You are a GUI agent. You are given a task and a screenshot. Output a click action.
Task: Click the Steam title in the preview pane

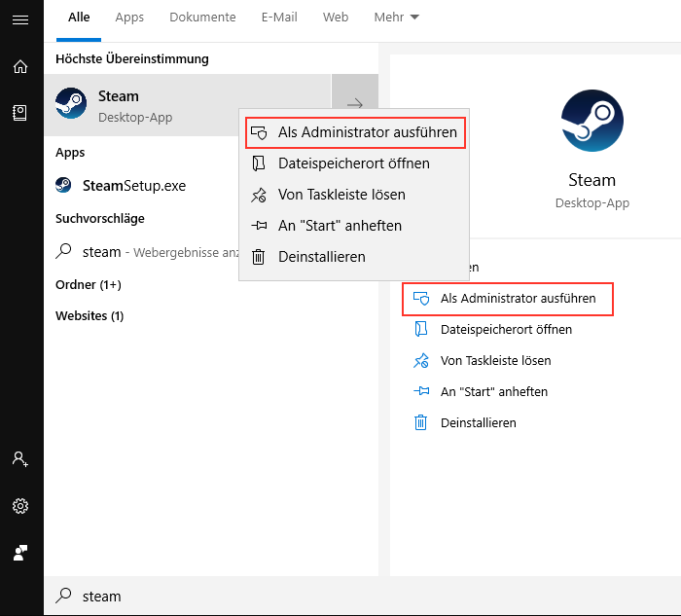(591, 180)
